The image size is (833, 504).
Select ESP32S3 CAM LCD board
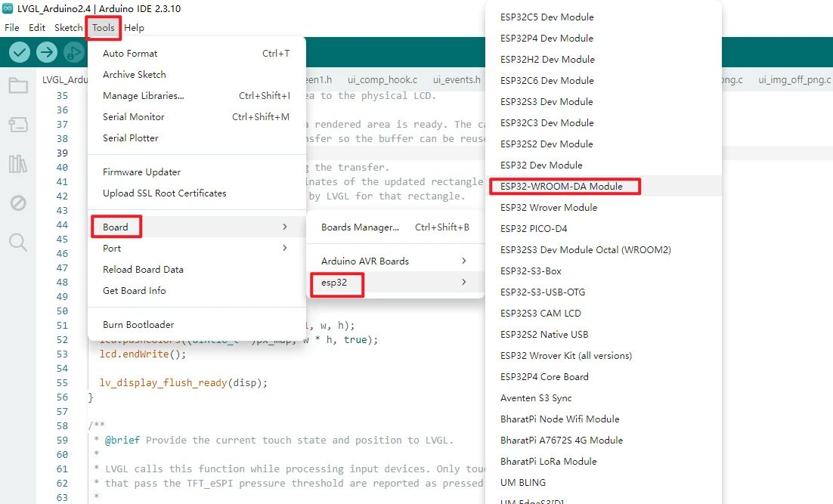pyautogui.click(x=604, y=314)
